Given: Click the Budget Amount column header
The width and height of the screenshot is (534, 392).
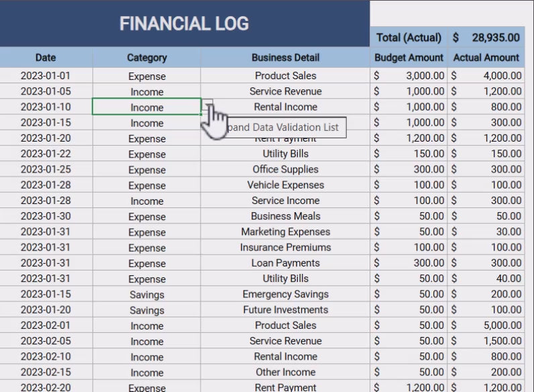Looking at the screenshot, I should tap(409, 57).
